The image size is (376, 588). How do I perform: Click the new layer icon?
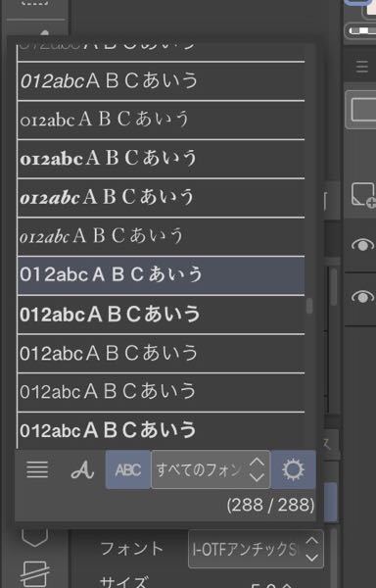pos(363,194)
